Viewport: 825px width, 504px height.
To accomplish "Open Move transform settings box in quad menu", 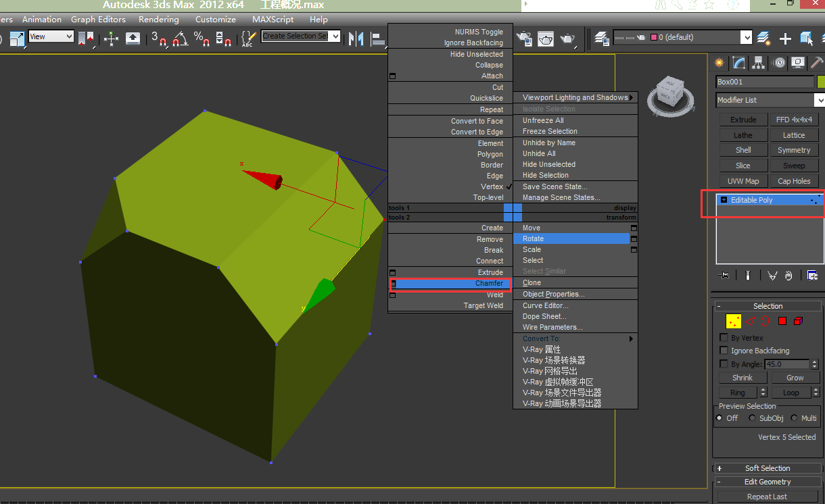I will [x=634, y=228].
